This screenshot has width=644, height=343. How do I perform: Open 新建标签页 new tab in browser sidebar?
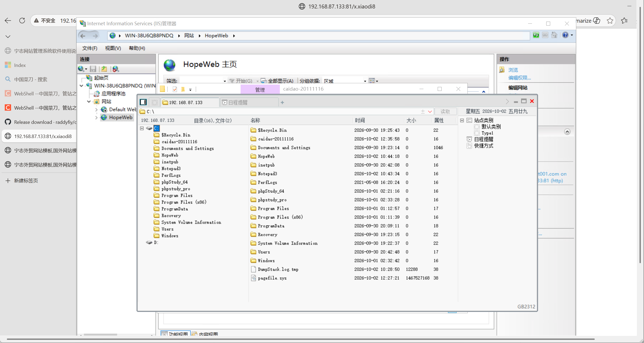(x=26, y=180)
